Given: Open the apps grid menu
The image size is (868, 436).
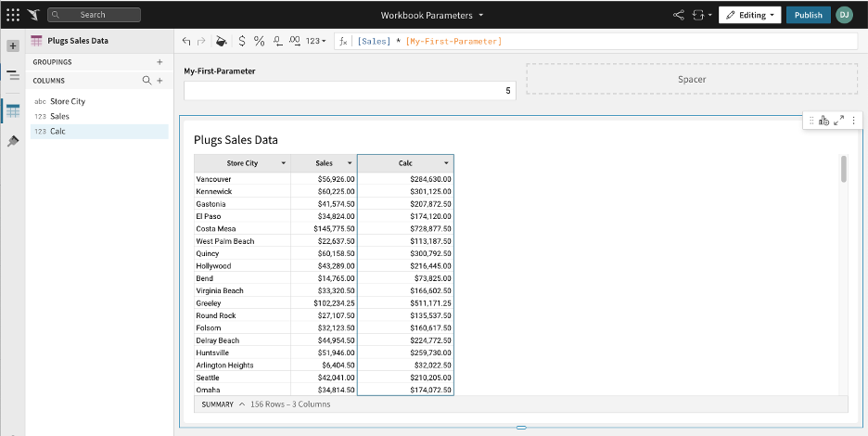Looking at the screenshot, I should 12,15.
